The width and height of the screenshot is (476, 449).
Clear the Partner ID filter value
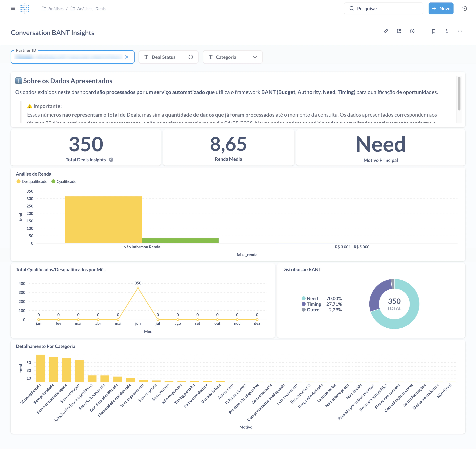click(127, 57)
